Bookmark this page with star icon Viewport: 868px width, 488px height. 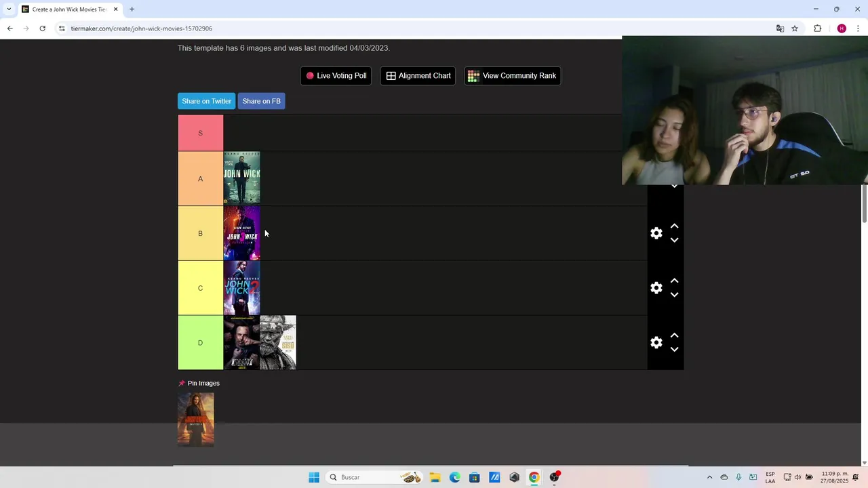[795, 28]
